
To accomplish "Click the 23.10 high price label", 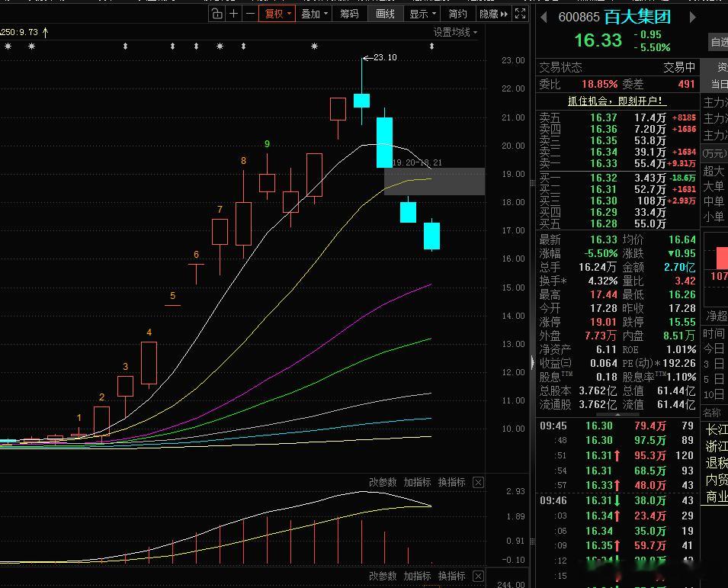I will [385, 57].
